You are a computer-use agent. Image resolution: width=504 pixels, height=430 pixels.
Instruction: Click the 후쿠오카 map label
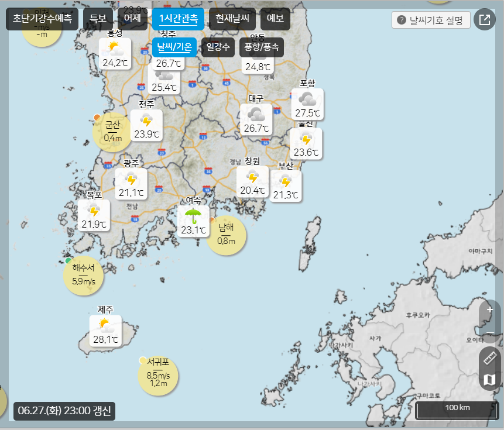(418, 315)
